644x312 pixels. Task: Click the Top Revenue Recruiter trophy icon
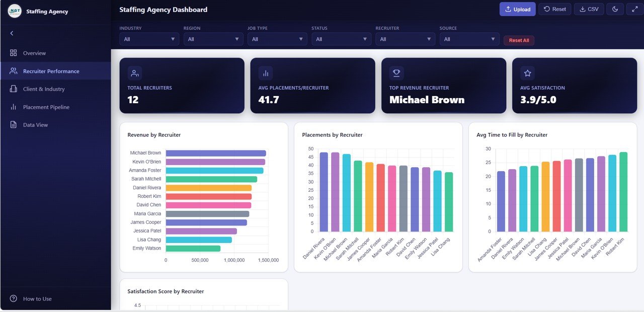[x=396, y=72]
